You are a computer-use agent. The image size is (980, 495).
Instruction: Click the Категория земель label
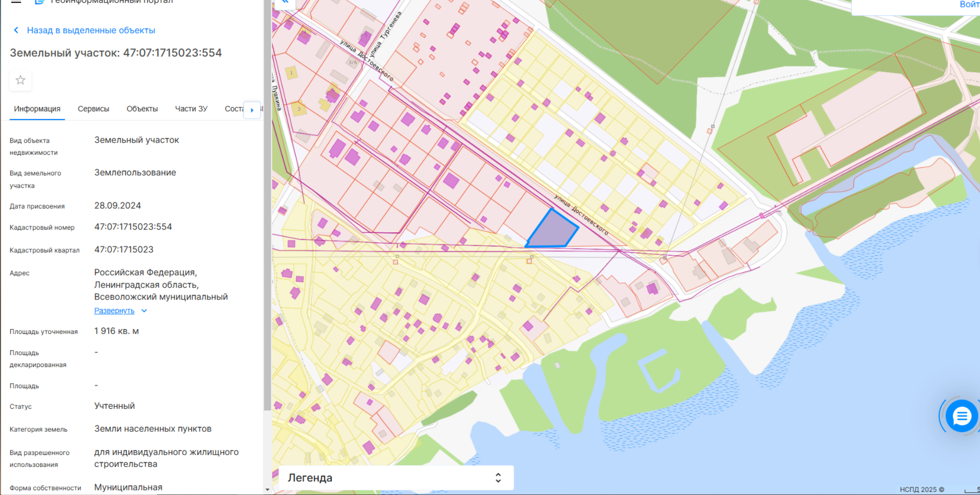point(39,429)
